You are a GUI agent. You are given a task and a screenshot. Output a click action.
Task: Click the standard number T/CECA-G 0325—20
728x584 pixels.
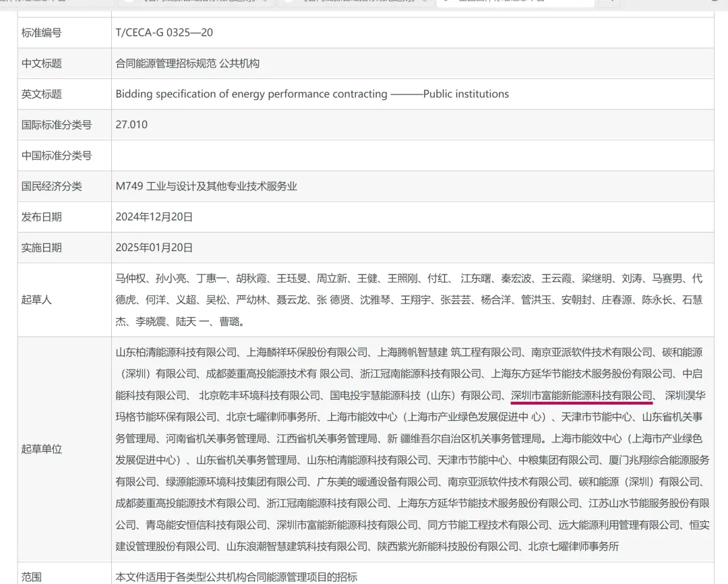[x=164, y=32]
